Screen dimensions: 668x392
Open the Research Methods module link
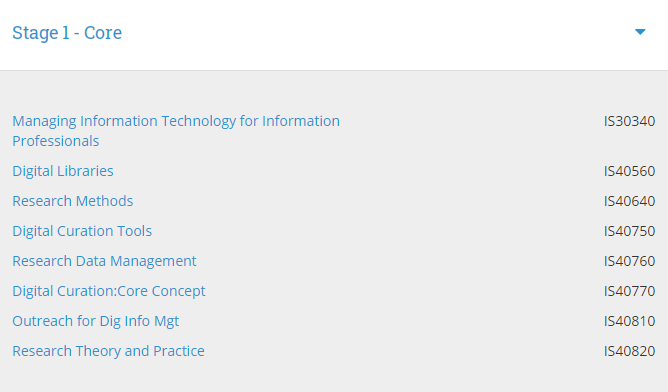pyautogui.click(x=72, y=201)
